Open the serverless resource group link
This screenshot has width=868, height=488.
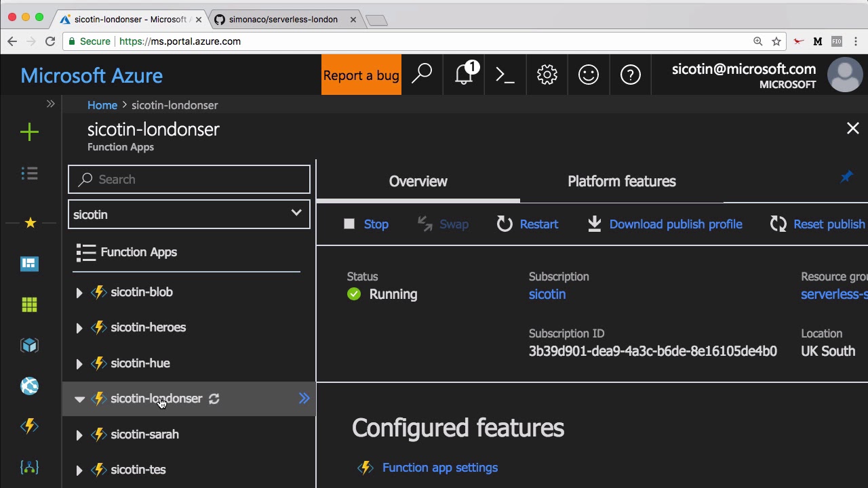(834, 294)
